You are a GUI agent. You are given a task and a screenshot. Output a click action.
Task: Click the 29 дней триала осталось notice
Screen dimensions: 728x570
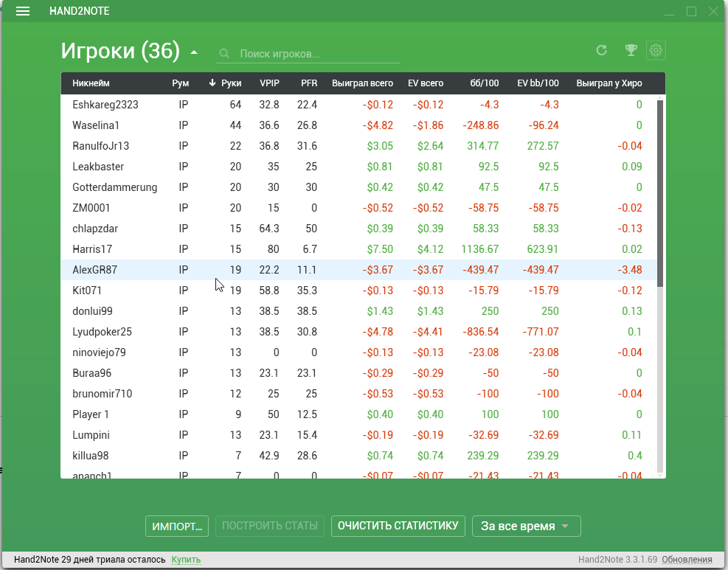(x=89, y=560)
